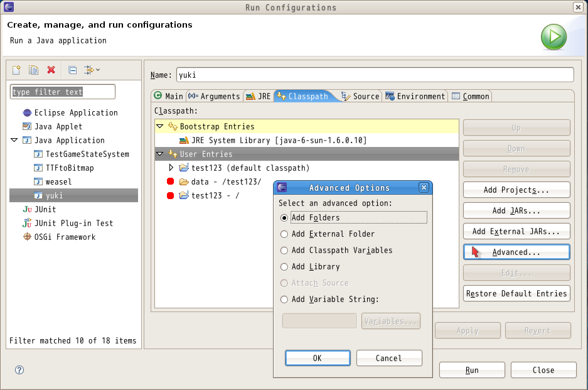Select the OSGi Framework icon
This screenshot has height=390, width=588.
tap(27, 237)
